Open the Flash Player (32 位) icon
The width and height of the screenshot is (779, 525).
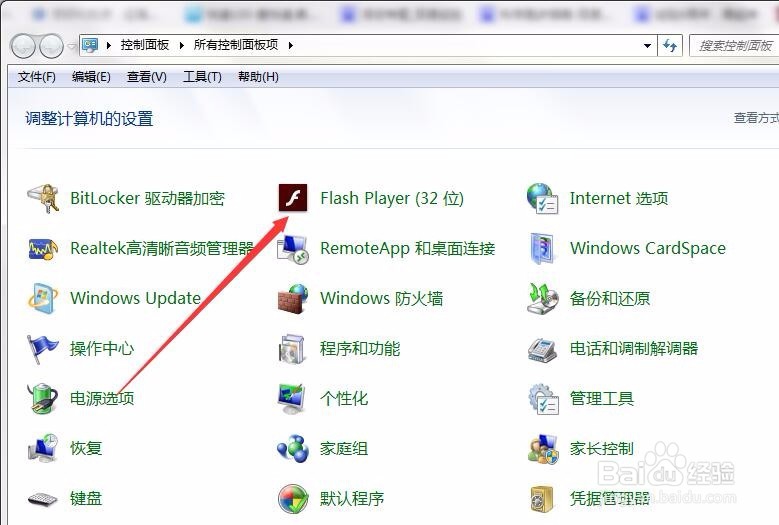click(x=293, y=198)
